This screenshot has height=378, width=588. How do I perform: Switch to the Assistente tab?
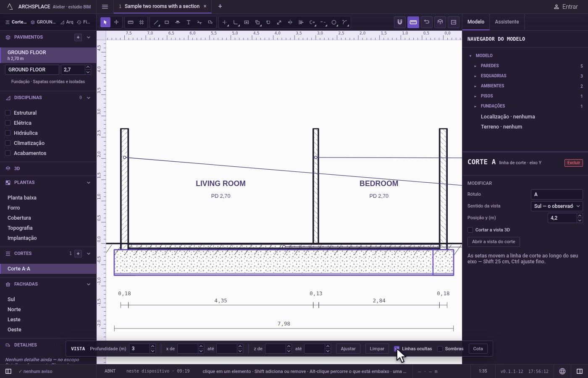[x=507, y=22]
